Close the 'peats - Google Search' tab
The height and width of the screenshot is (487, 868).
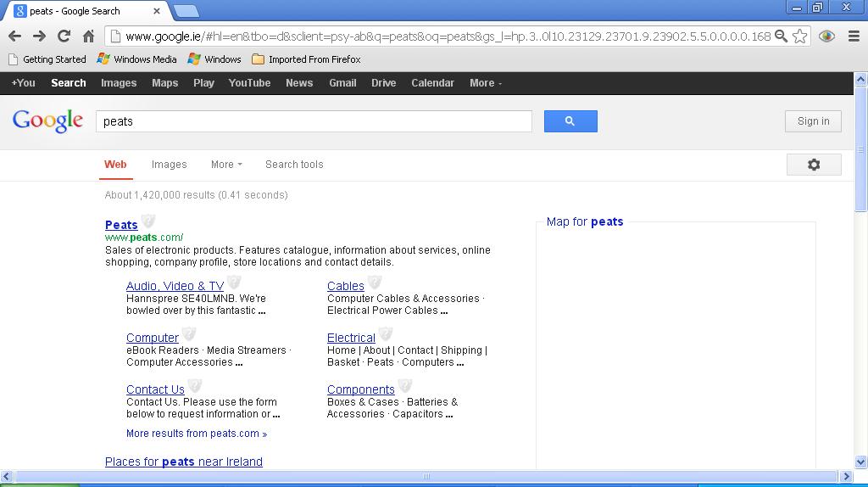[x=157, y=11]
